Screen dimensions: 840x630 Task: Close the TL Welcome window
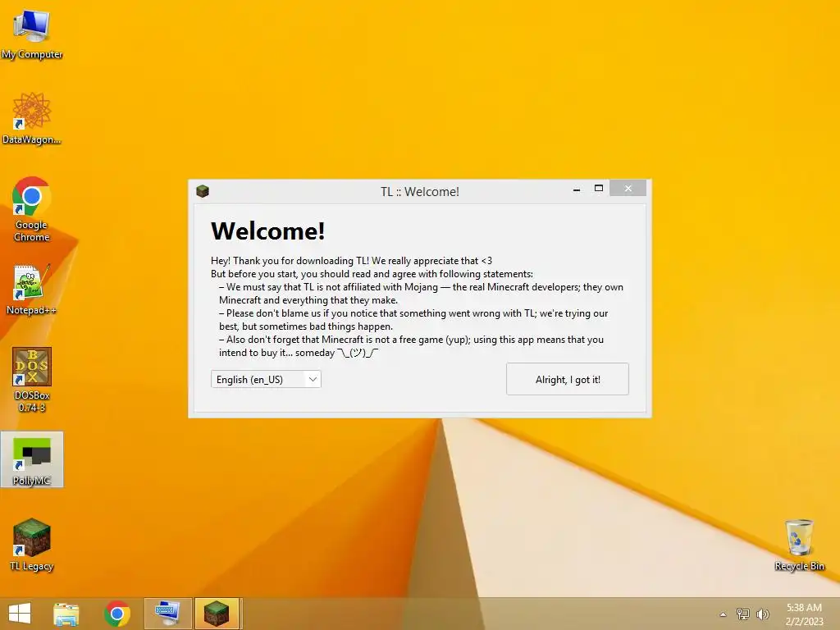click(x=628, y=189)
